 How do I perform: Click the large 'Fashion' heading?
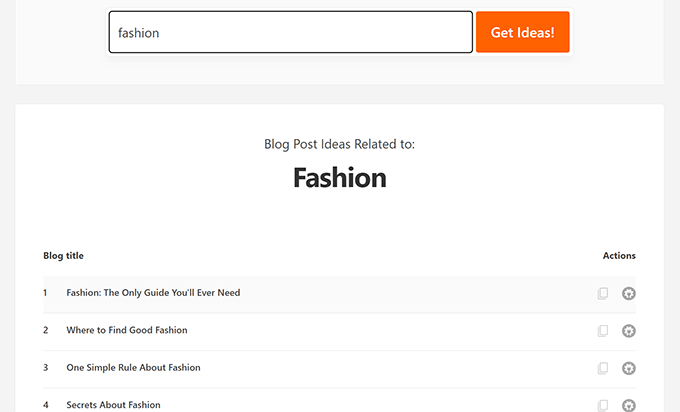(x=339, y=178)
